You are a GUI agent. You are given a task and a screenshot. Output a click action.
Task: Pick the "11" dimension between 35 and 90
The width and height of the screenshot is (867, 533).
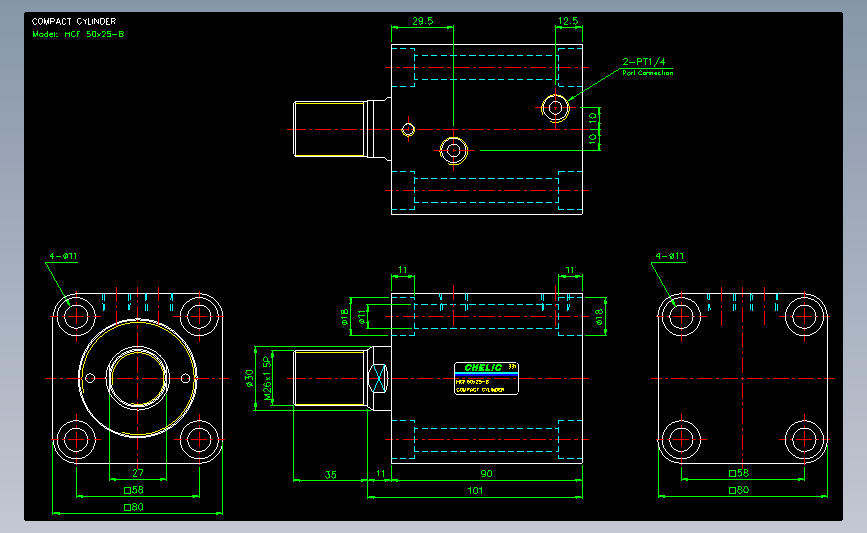click(x=380, y=473)
